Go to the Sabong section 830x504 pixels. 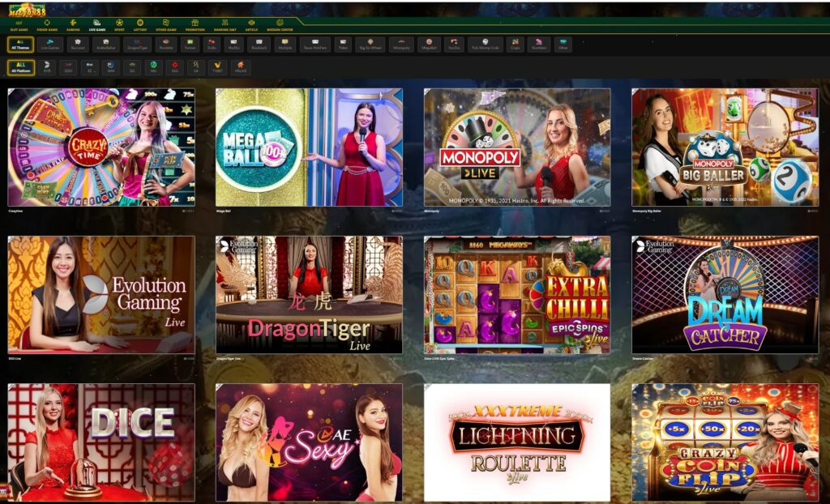pos(73,25)
